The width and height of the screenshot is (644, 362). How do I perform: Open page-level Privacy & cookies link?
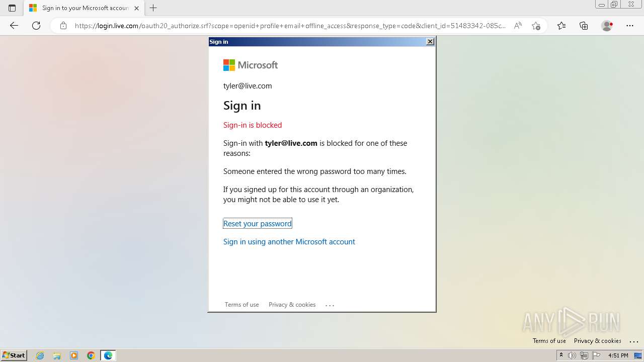click(x=598, y=341)
